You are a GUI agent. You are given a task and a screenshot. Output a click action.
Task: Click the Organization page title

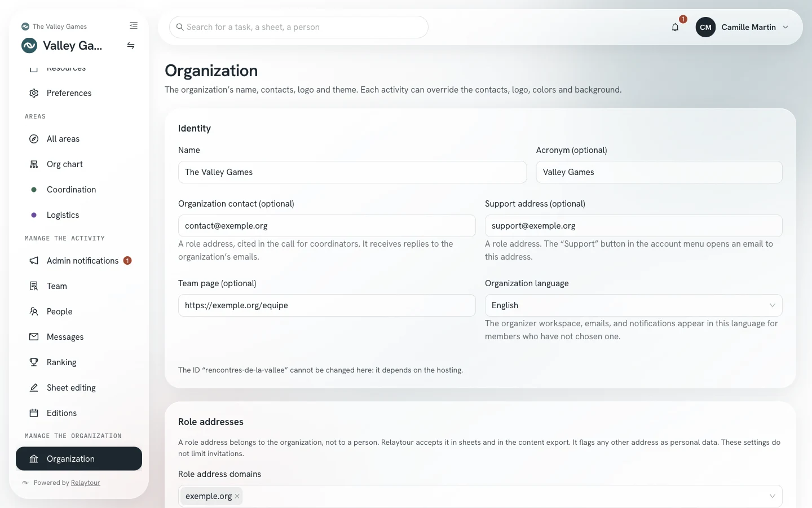211,71
